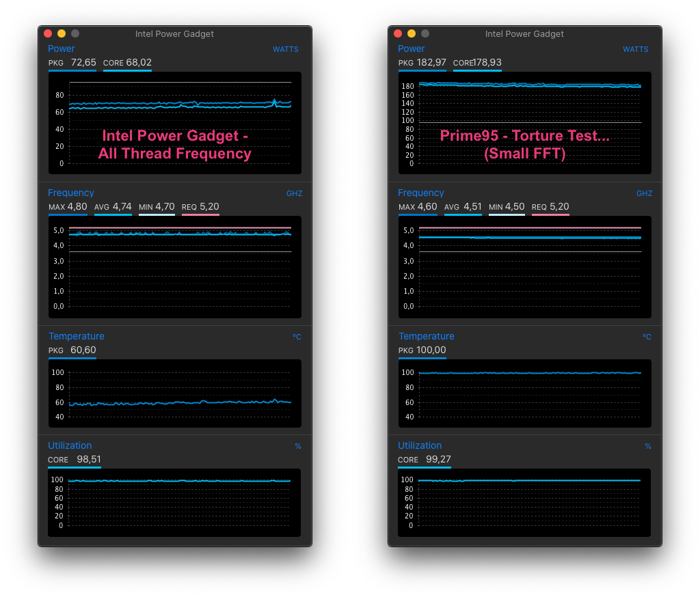Select Frequency heading in right window

421,193
